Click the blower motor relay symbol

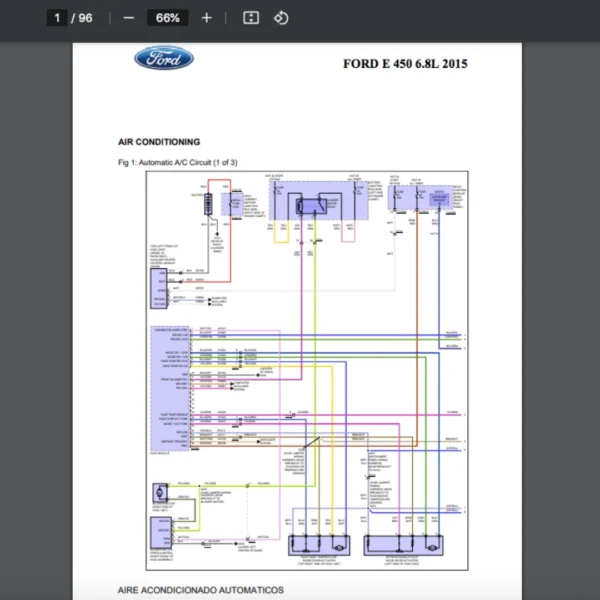313,205
